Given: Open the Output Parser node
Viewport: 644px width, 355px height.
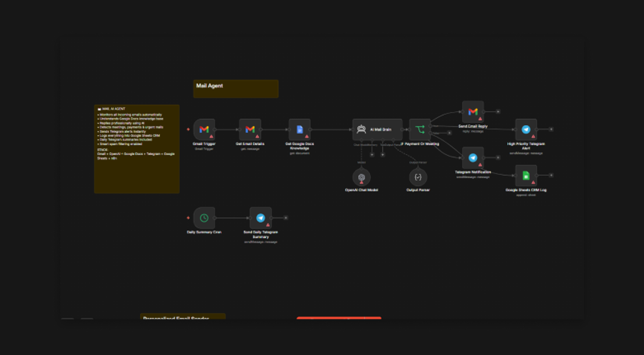Looking at the screenshot, I should [x=418, y=177].
